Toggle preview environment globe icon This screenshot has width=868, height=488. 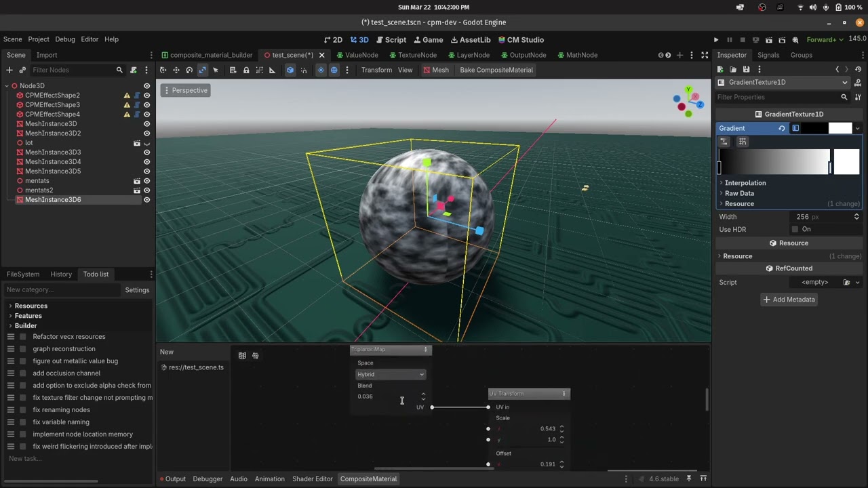(x=334, y=70)
